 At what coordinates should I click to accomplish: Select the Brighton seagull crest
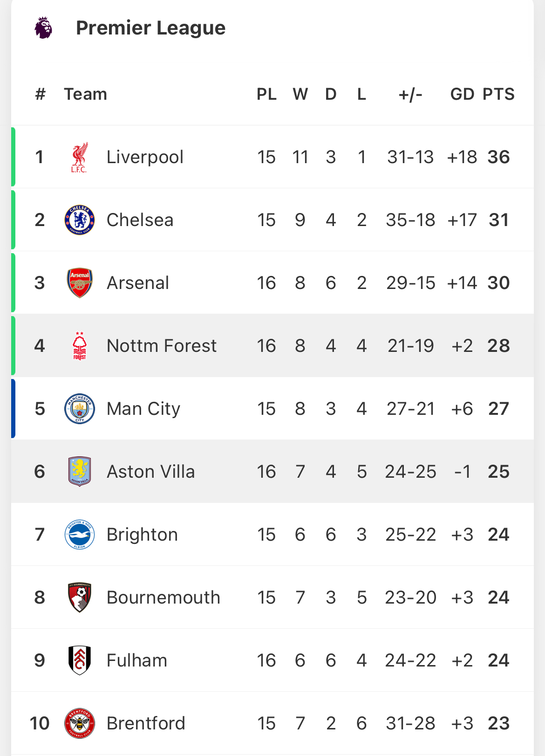80,535
